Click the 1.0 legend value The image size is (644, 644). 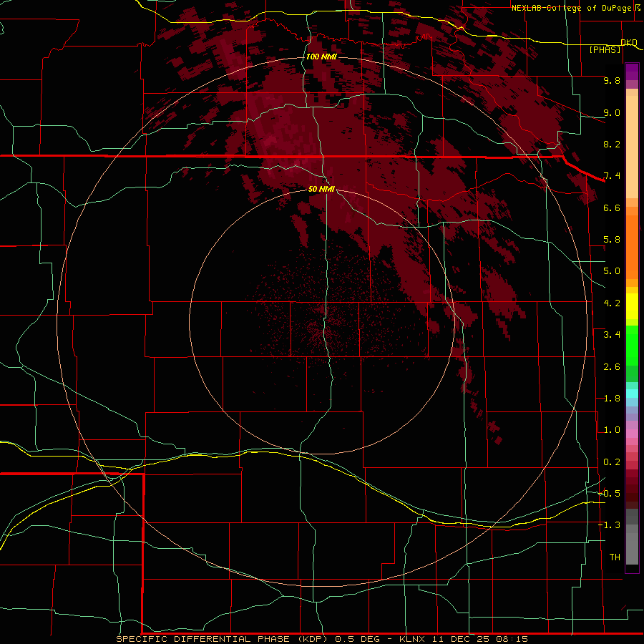point(612,430)
